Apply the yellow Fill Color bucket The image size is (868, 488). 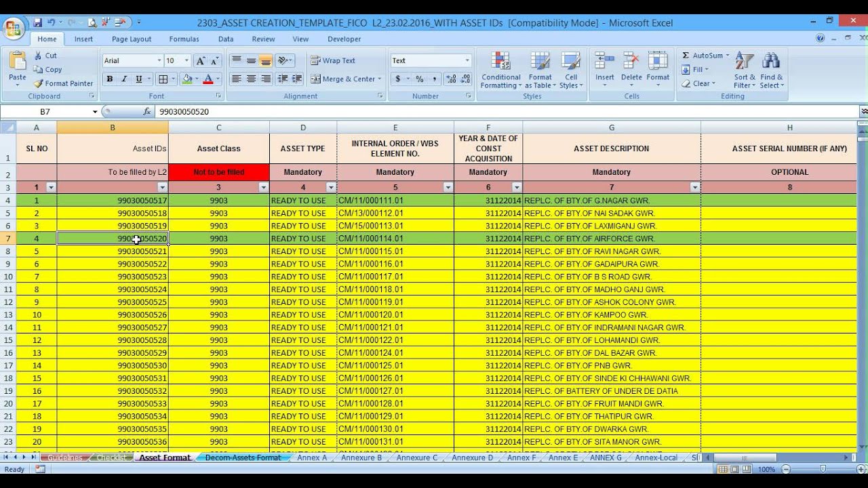point(187,79)
